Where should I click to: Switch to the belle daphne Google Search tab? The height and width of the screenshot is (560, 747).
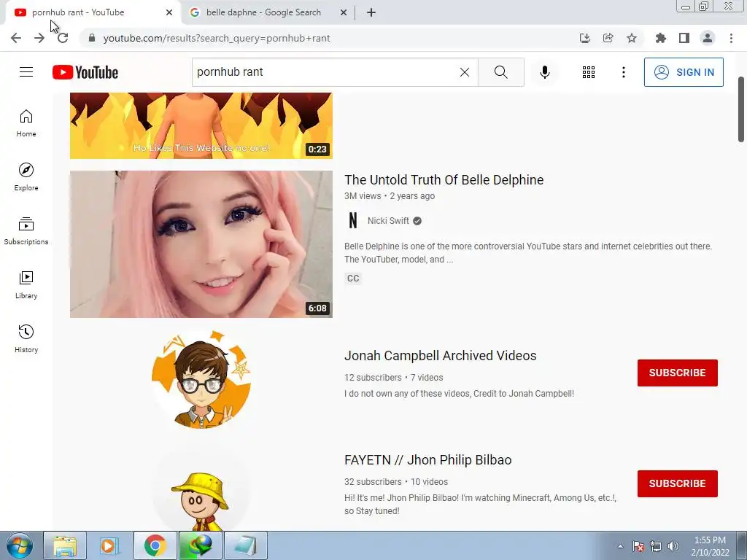click(x=263, y=12)
